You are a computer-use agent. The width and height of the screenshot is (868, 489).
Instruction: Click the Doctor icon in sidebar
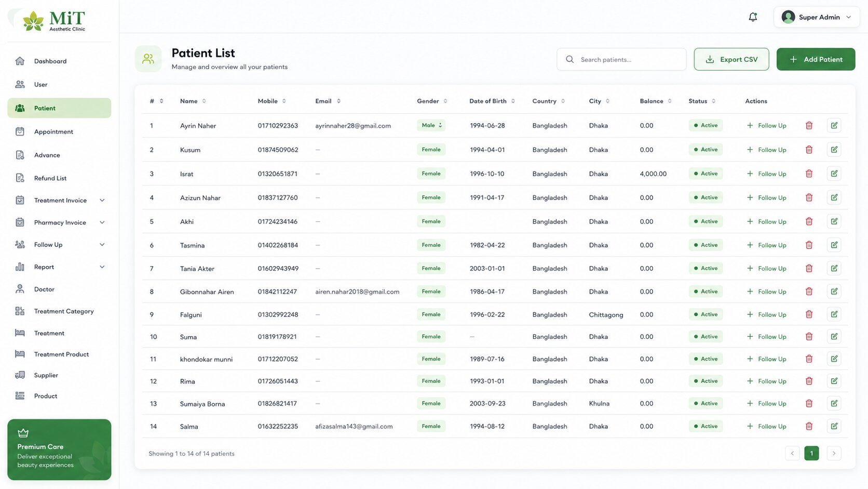coord(20,289)
